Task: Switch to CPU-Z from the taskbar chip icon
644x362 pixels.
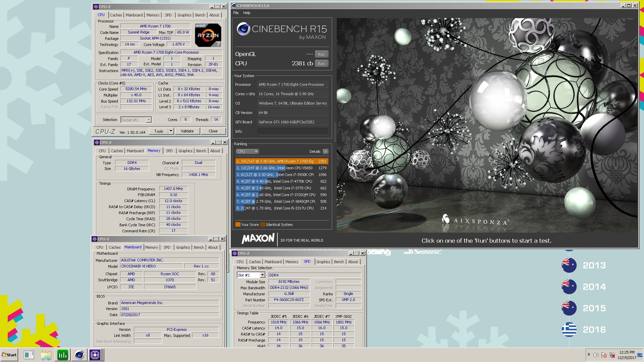Action: tap(95, 355)
